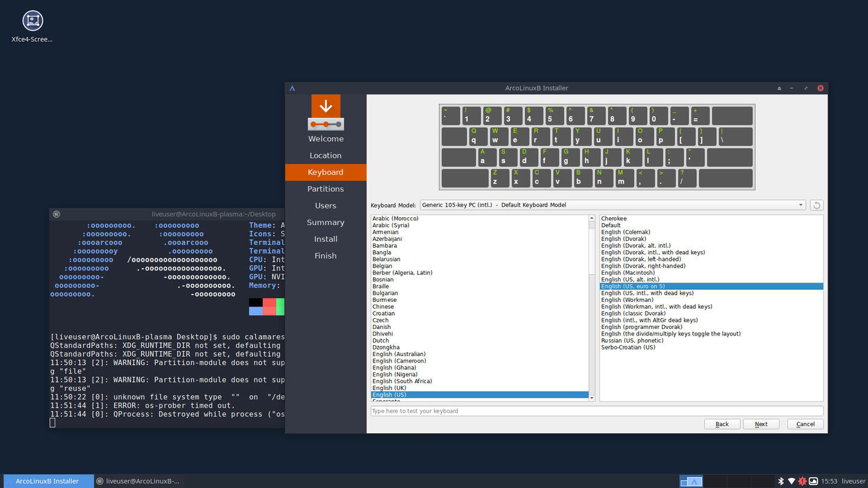Choose Cherokee variant

click(711, 219)
